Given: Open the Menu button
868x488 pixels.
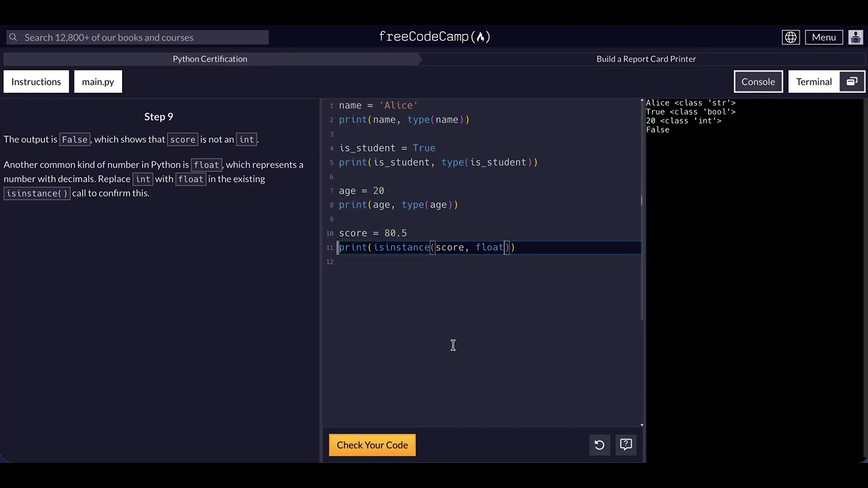Looking at the screenshot, I should coord(824,37).
